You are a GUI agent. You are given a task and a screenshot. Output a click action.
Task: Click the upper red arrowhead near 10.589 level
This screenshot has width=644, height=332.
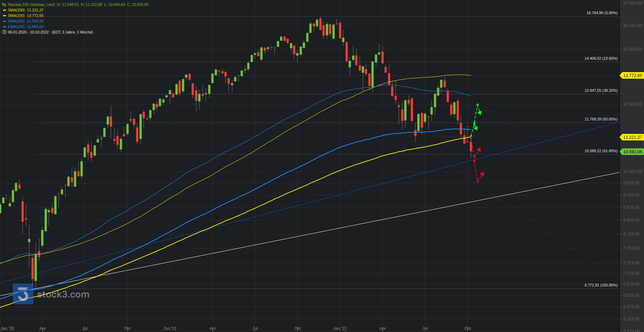point(478,150)
